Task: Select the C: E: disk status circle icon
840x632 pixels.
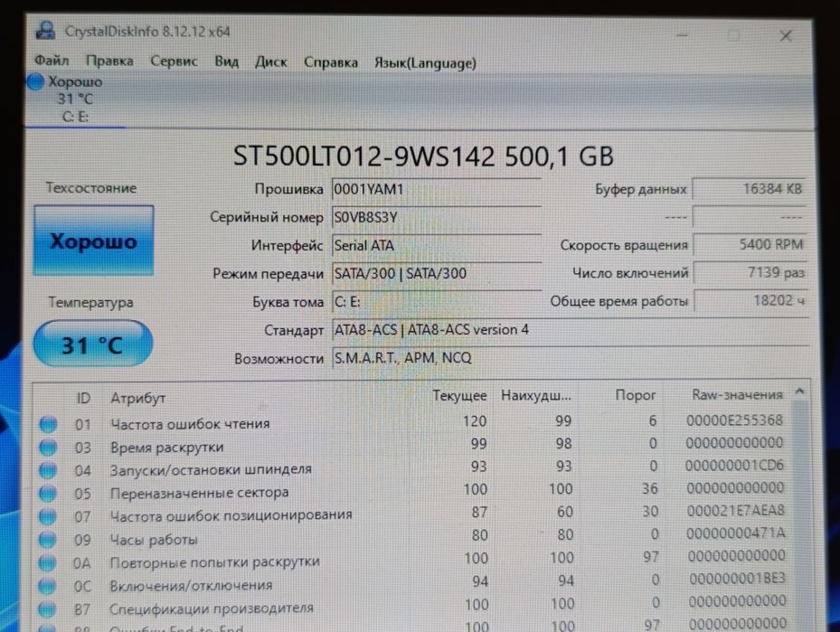Action: coord(36,82)
